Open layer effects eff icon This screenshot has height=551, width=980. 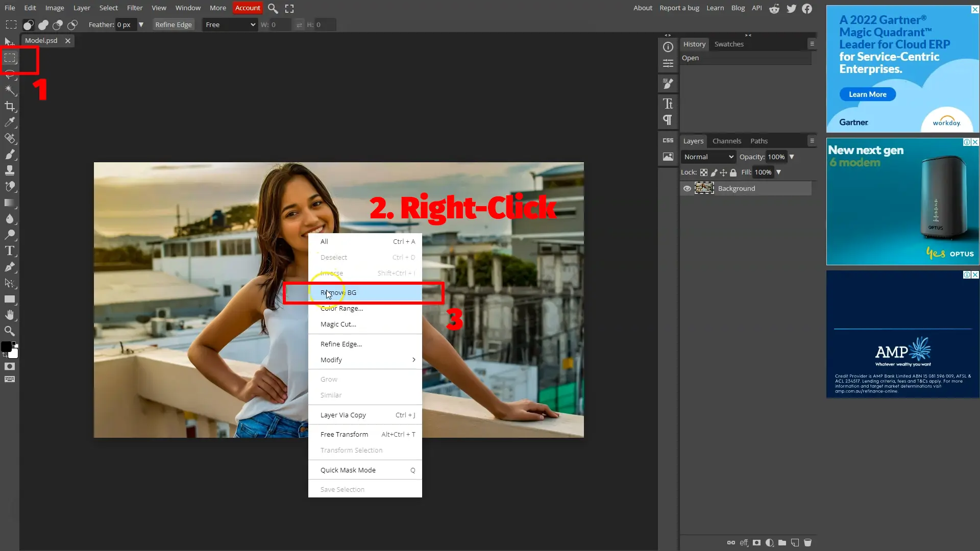tap(744, 543)
